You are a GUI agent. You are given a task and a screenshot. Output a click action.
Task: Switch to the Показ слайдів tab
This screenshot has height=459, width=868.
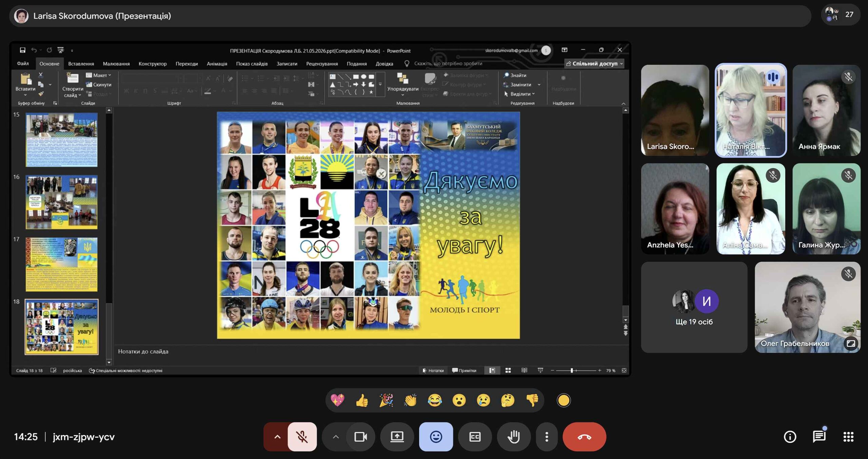252,63
